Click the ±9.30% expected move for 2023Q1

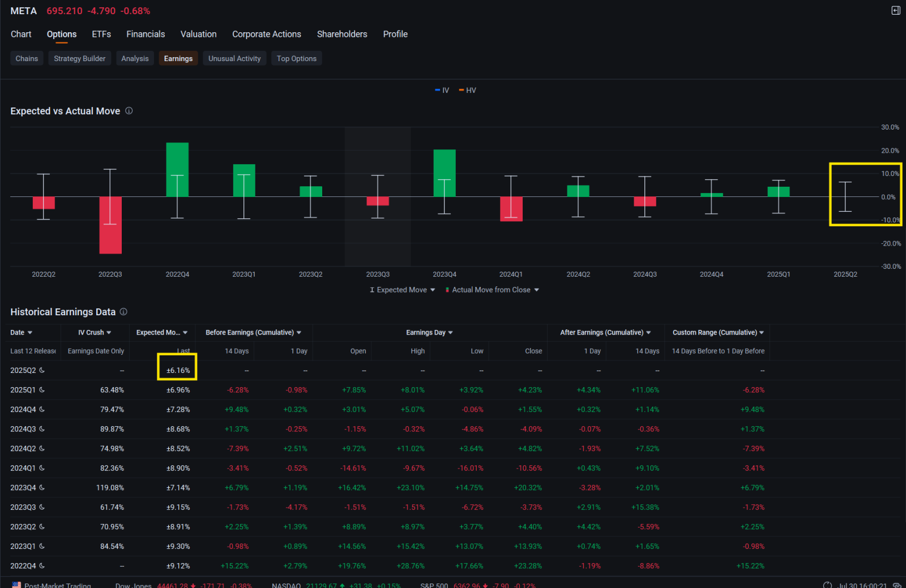[178, 546]
